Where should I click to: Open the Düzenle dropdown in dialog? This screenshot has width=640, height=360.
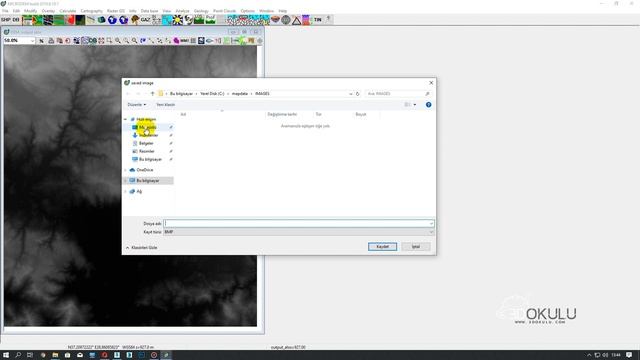(x=137, y=105)
